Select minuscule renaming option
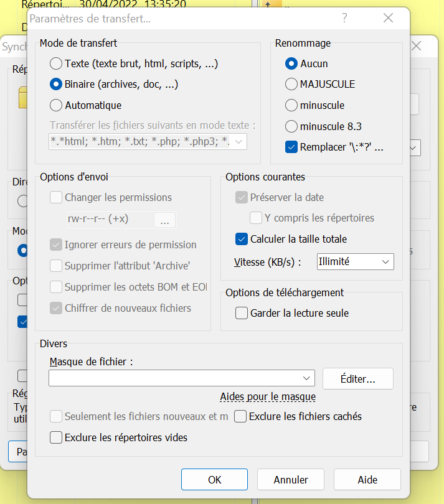The image size is (444, 504). [291, 105]
